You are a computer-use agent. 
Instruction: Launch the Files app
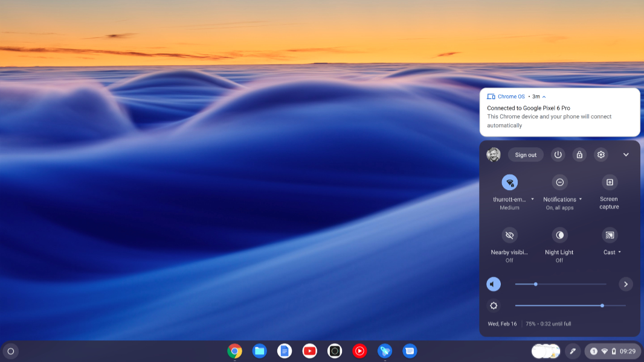click(x=260, y=351)
